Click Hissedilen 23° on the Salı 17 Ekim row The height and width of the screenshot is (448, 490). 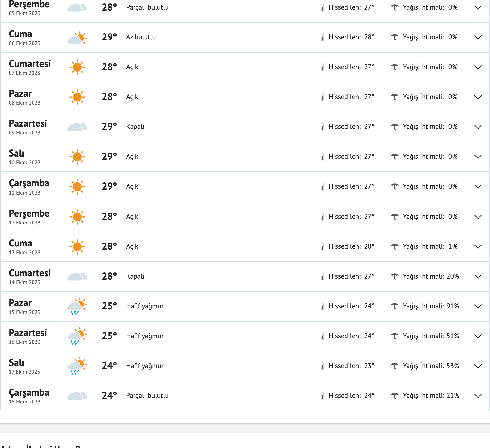[x=352, y=366]
